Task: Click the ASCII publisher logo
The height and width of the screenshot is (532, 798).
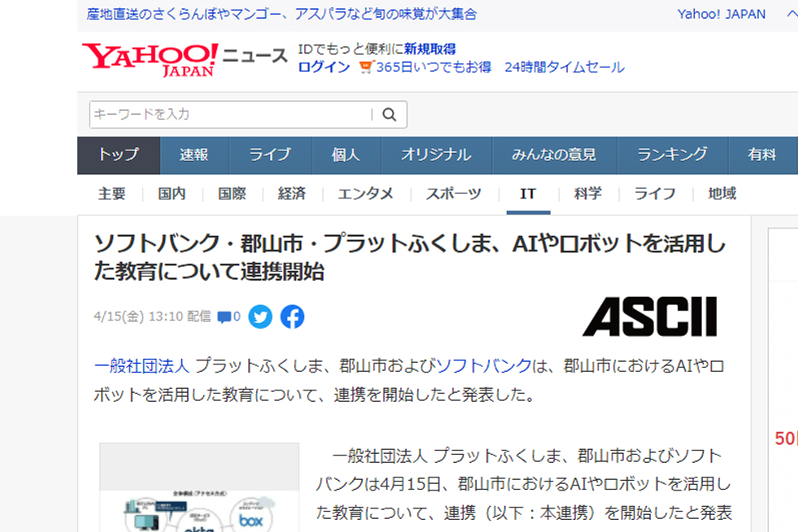Action: click(650, 316)
